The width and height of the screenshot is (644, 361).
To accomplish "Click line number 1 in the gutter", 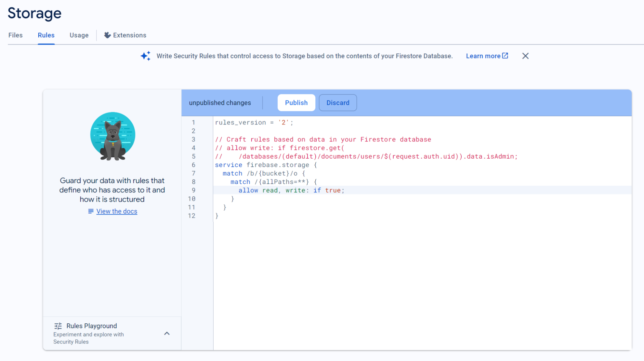I will click(x=193, y=123).
